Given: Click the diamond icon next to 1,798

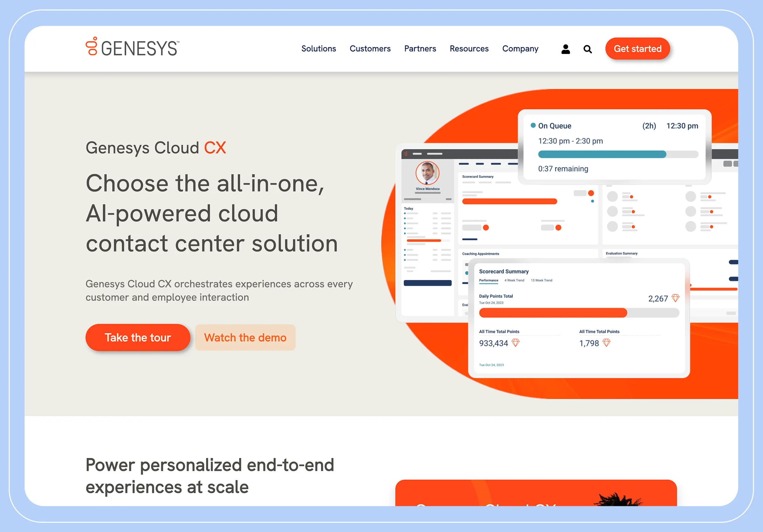Looking at the screenshot, I should [x=606, y=343].
